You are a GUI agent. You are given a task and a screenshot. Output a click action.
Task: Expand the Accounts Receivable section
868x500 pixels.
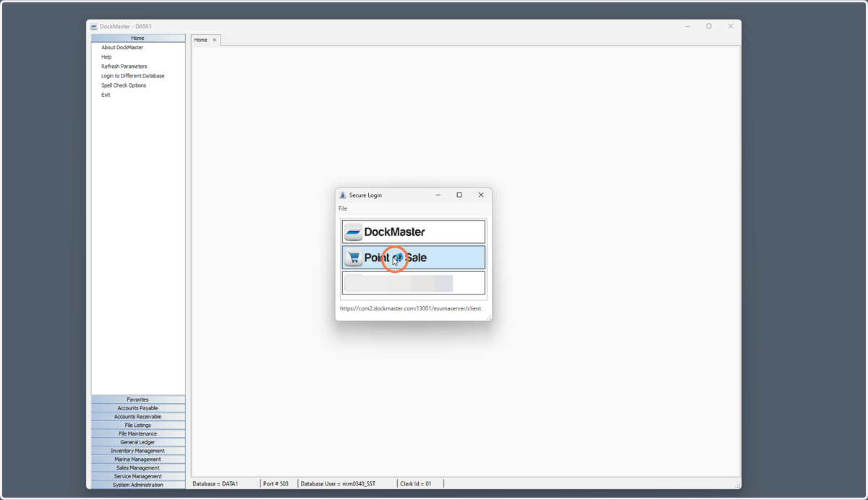coord(138,417)
